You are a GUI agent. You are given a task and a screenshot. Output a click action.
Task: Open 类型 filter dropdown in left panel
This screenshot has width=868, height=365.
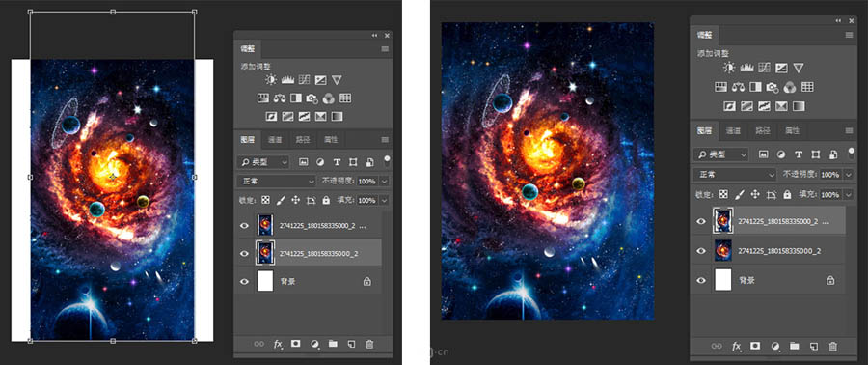pyautogui.click(x=263, y=162)
